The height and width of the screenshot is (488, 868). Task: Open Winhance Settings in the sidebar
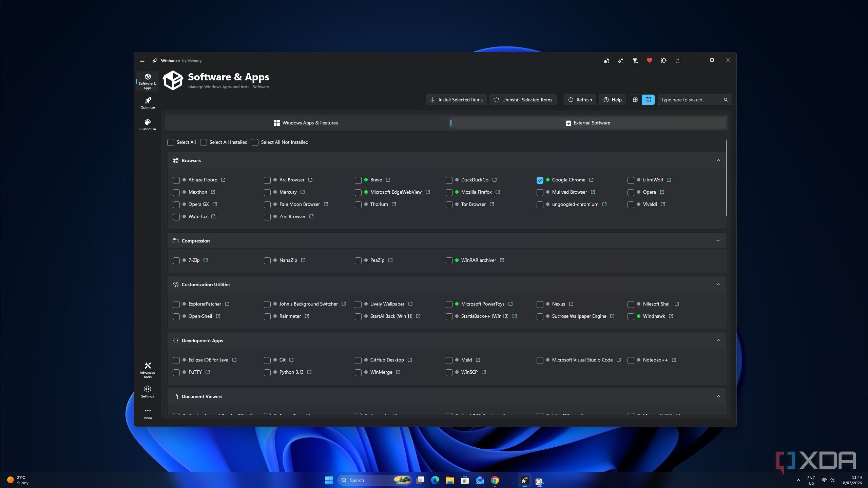point(148,392)
